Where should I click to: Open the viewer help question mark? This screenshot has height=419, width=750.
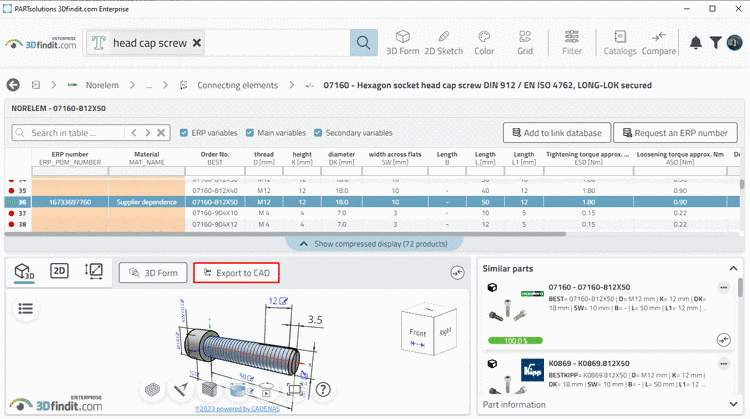click(x=323, y=389)
